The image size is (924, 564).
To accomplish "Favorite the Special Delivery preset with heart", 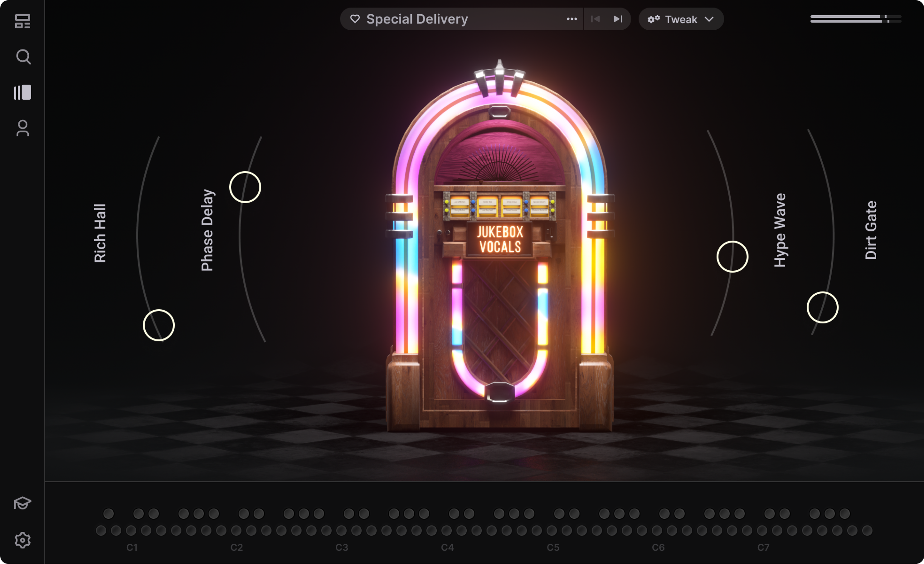I will tap(355, 19).
